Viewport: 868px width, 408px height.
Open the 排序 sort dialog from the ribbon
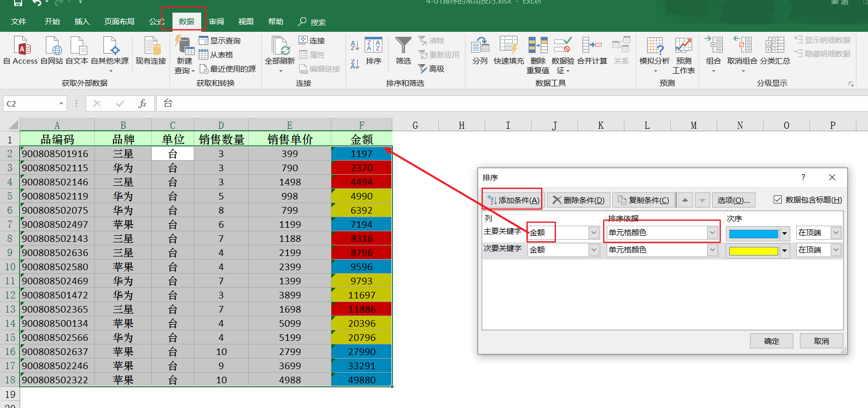374,50
